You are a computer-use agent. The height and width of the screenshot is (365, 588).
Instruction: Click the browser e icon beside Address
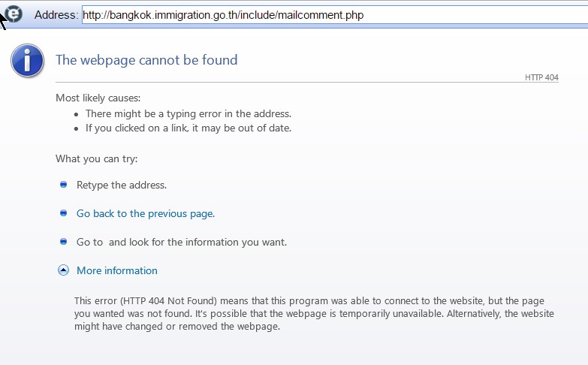tap(14, 14)
